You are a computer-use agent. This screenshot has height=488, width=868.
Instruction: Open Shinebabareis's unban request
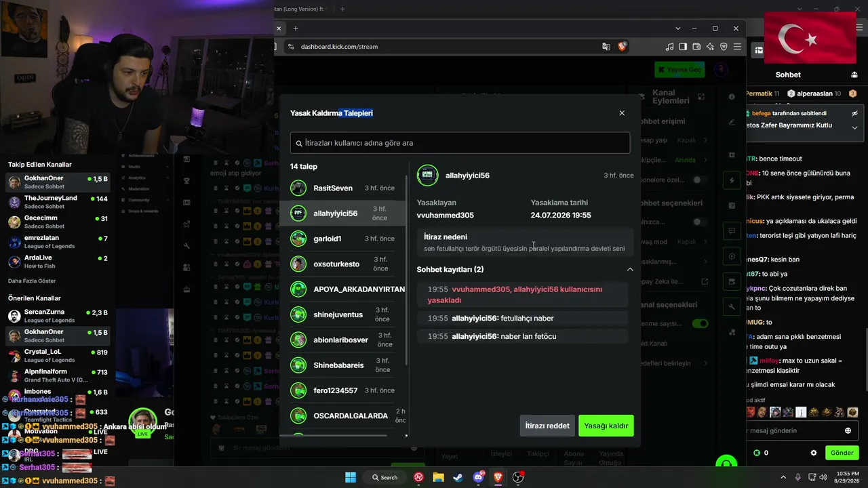(x=347, y=365)
